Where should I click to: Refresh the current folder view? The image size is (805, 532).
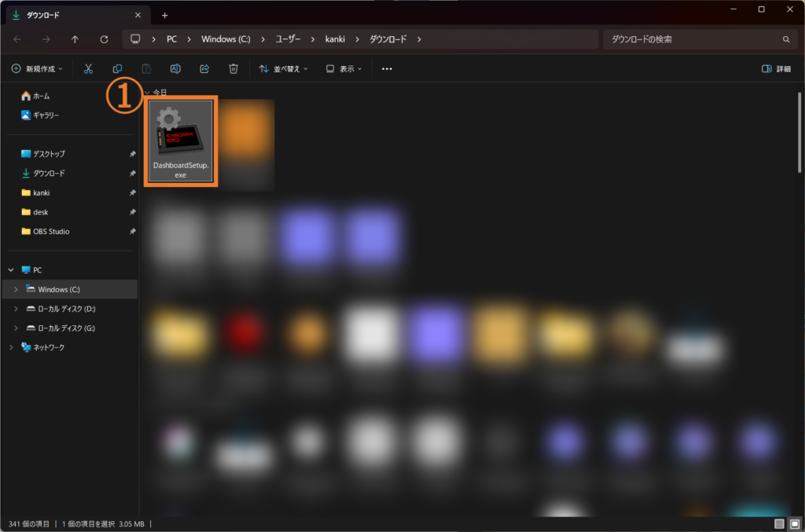tap(104, 39)
